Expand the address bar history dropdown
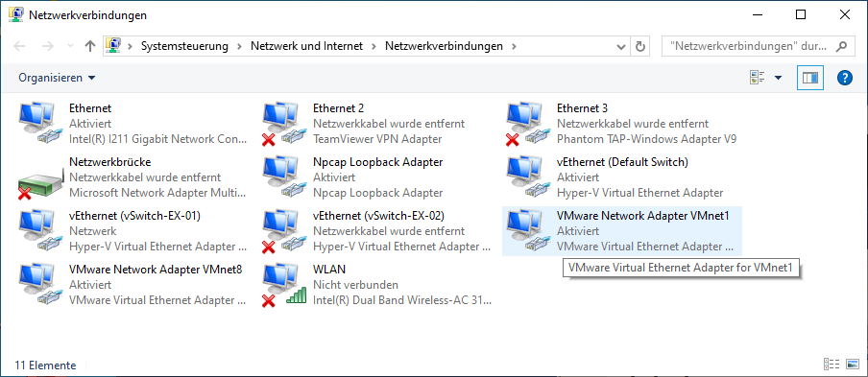 (621, 46)
